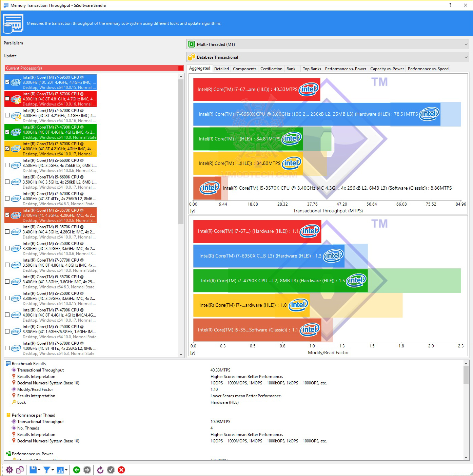Uncheck the yellow i7-6700K processor checkbox
Image resolution: width=473 pixels, height=476 pixels.
pos(7,149)
